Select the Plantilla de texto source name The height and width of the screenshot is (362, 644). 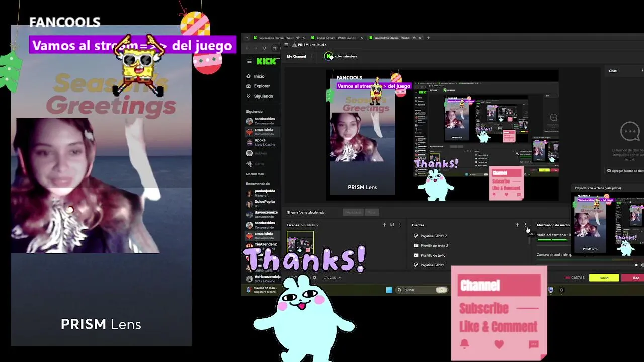coord(433,255)
